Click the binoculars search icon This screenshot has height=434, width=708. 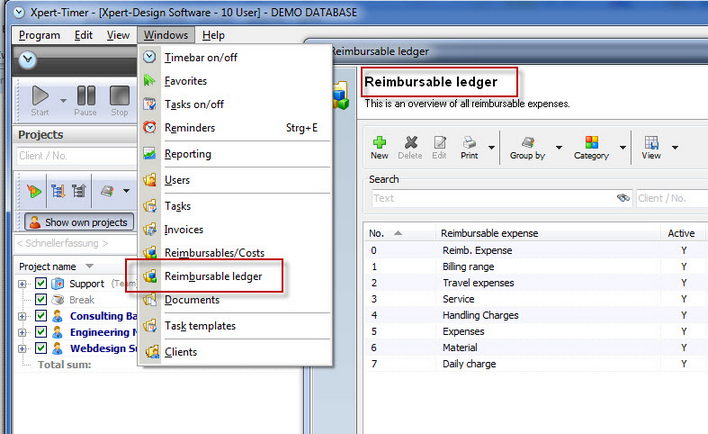[x=623, y=198]
